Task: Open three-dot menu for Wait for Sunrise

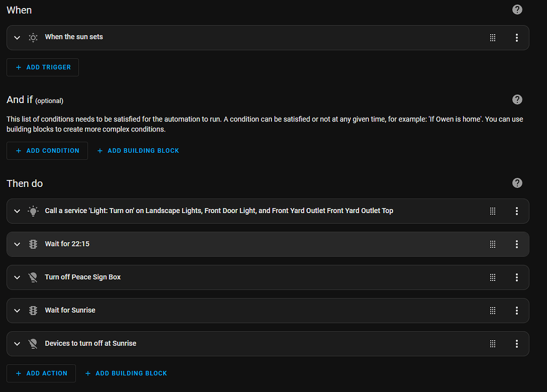Action: pos(517,310)
